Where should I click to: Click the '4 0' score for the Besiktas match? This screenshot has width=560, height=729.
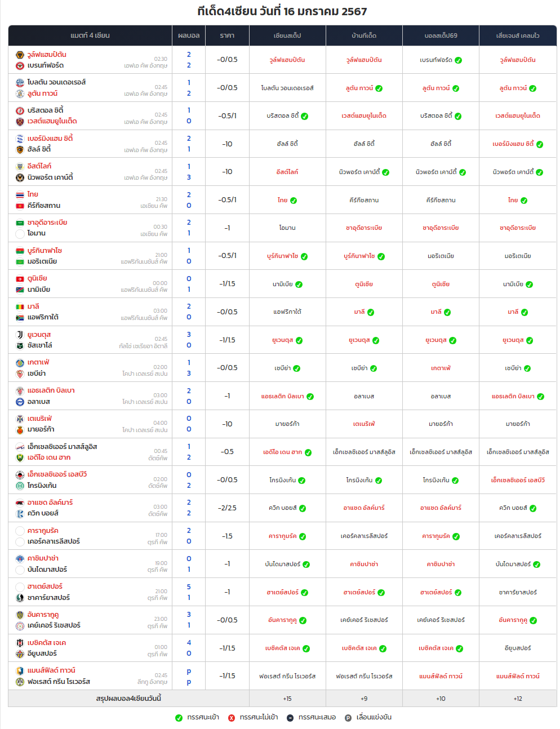click(x=189, y=648)
